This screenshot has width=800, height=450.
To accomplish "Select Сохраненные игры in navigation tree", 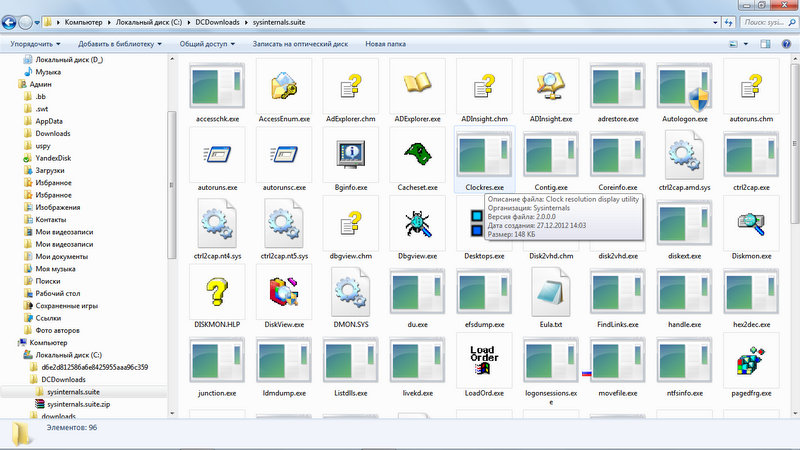I will click(x=66, y=306).
